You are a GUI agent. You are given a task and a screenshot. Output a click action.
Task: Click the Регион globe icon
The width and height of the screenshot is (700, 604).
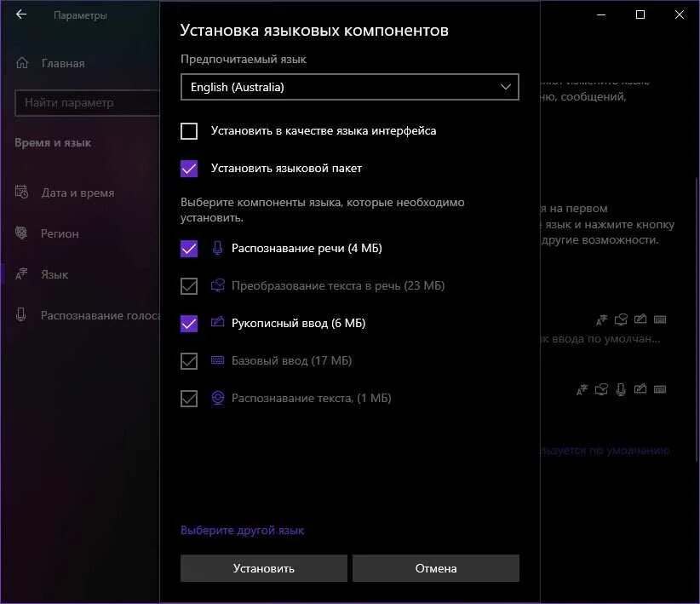21,233
